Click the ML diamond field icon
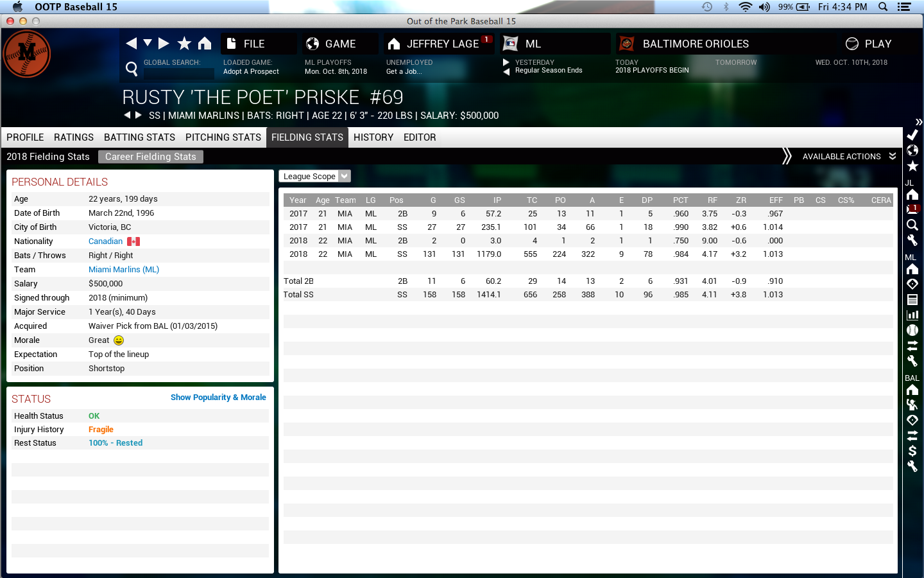 coord(912,284)
